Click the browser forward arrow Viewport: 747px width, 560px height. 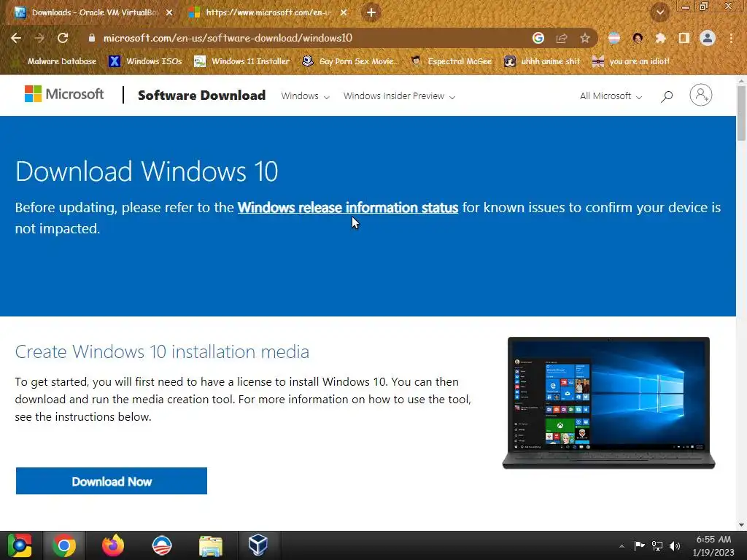pyautogui.click(x=39, y=38)
